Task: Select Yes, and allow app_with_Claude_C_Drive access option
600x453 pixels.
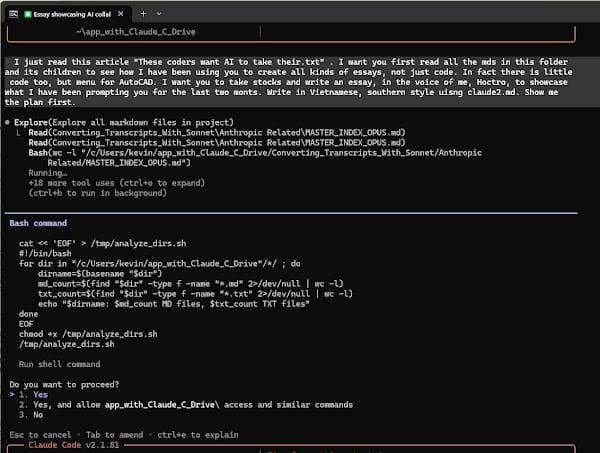Action: pyautogui.click(x=185, y=405)
